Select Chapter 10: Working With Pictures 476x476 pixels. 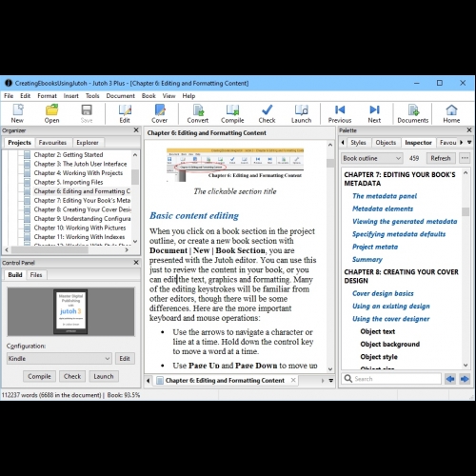(80, 228)
